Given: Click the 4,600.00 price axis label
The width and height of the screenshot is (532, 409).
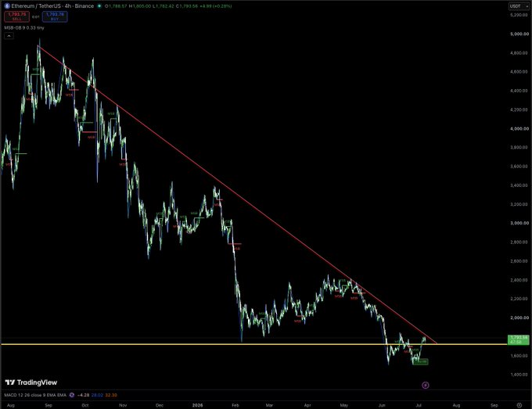Looking at the screenshot, I should coord(519,72).
